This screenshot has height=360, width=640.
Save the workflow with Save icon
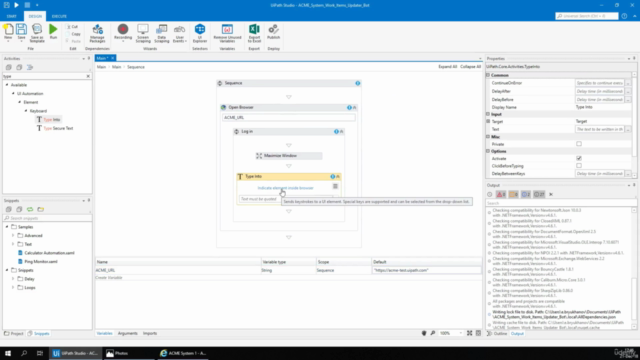pyautogui.click(x=21, y=32)
